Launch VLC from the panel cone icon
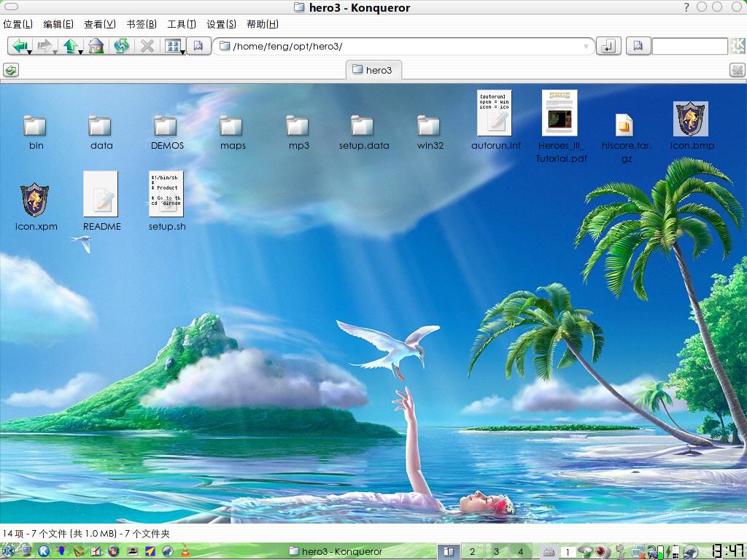The image size is (747, 560). click(x=185, y=551)
